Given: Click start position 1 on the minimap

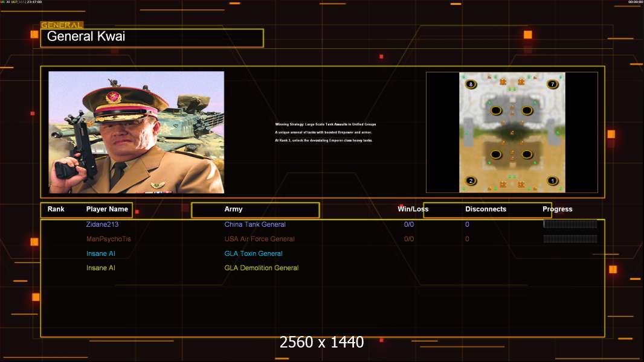Looking at the screenshot, I should [x=552, y=180].
